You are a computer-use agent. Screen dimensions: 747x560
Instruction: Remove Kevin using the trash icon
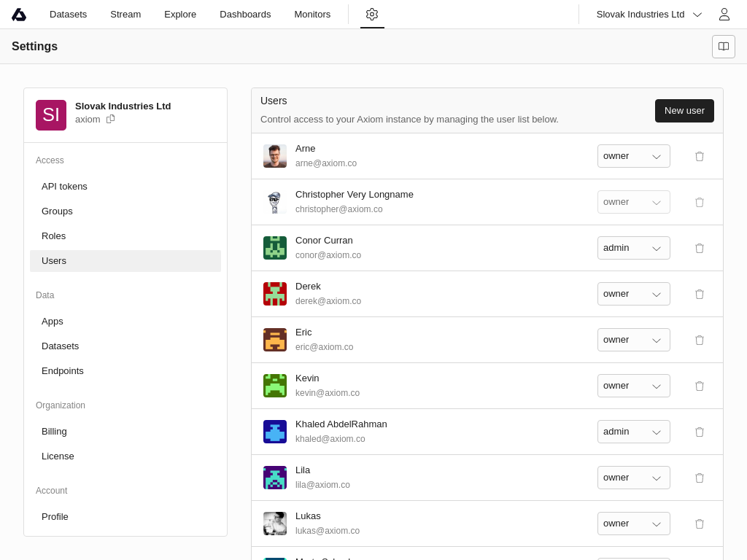[x=699, y=386]
